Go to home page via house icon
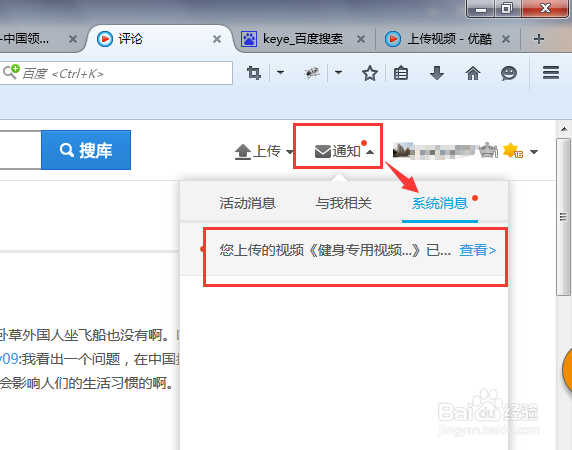Image resolution: width=572 pixels, height=450 pixels. [x=473, y=73]
